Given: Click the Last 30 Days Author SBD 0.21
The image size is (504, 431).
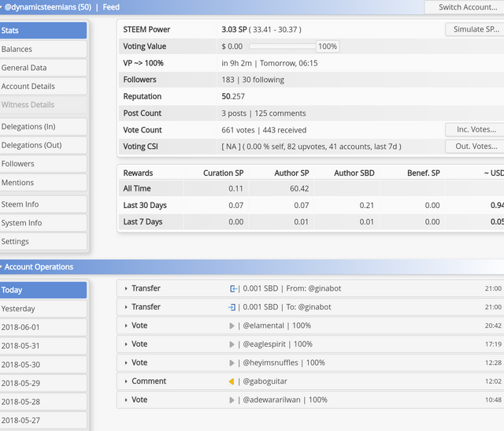Looking at the screenshot, I should coord(367,205).
